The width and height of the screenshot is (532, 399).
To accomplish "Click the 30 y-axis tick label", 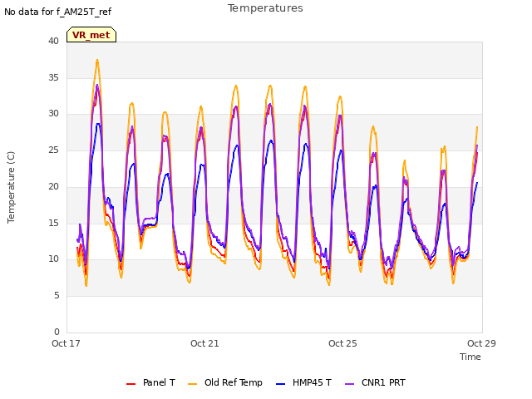I will pyautogui.click(x=53, y=114).
